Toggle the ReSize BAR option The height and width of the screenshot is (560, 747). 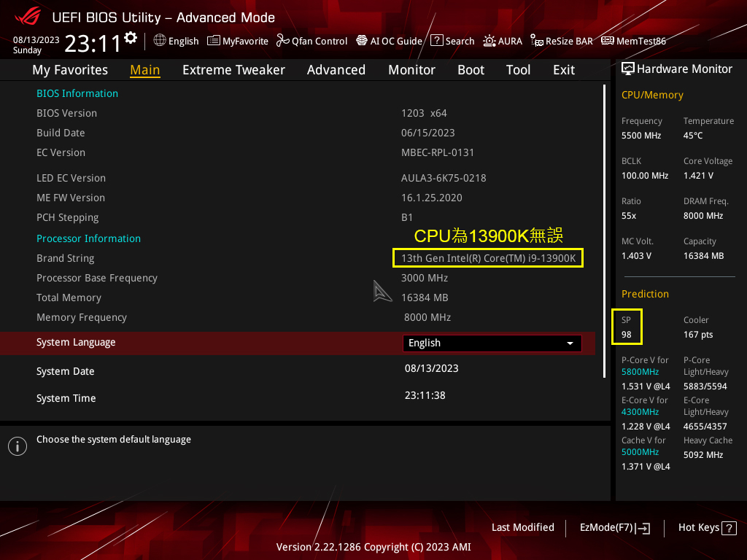pyautogui.click(x=562, y=41)
